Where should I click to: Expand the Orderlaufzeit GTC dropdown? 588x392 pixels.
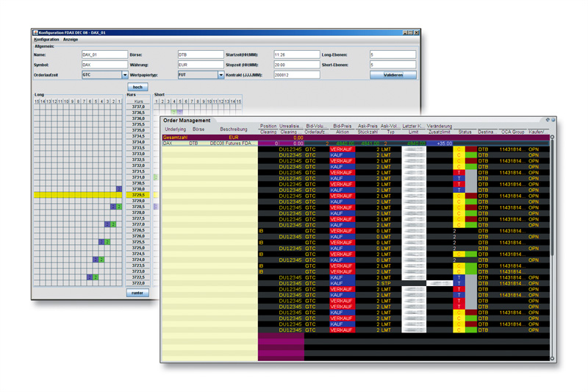click(x=125, y=75)
